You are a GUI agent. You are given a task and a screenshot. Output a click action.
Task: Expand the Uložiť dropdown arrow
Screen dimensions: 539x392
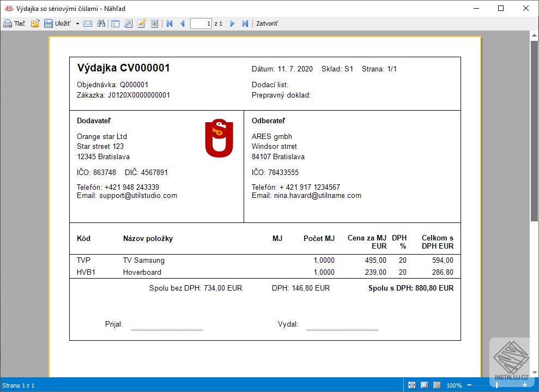pos(77,24)
